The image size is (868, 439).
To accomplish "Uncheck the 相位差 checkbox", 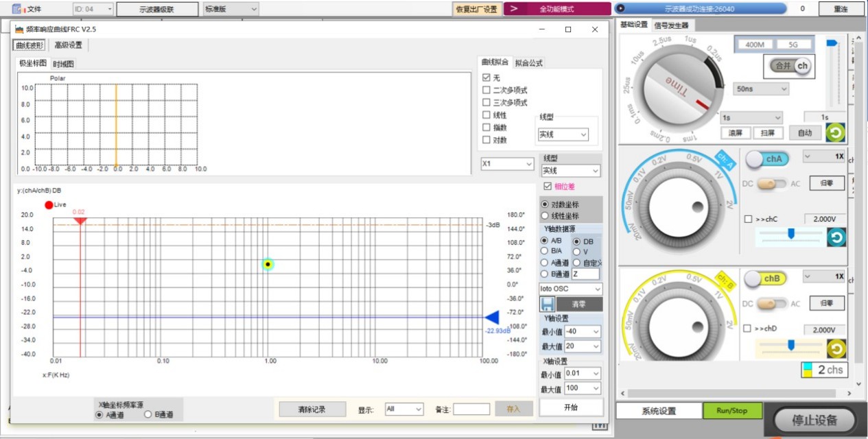I will coord(547,186).
